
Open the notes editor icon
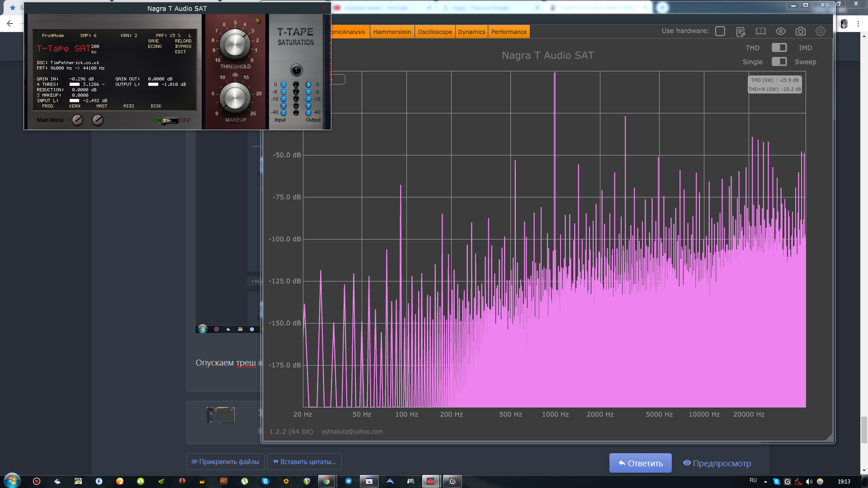coord(741,32)
